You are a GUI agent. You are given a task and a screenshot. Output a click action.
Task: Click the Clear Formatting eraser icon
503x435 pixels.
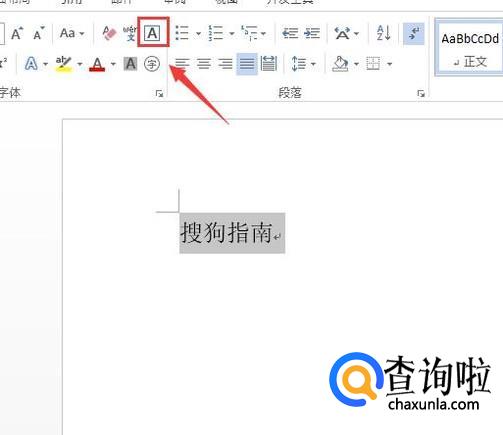coord(109,33)
